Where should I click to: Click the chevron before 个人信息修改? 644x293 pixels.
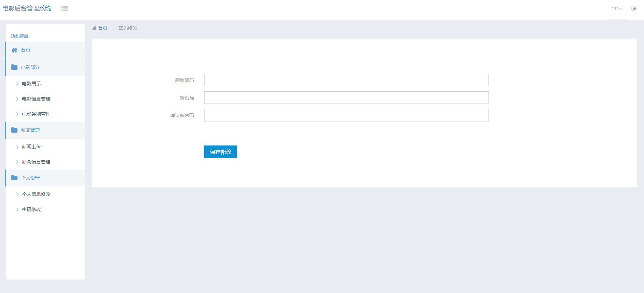point(17,194)
